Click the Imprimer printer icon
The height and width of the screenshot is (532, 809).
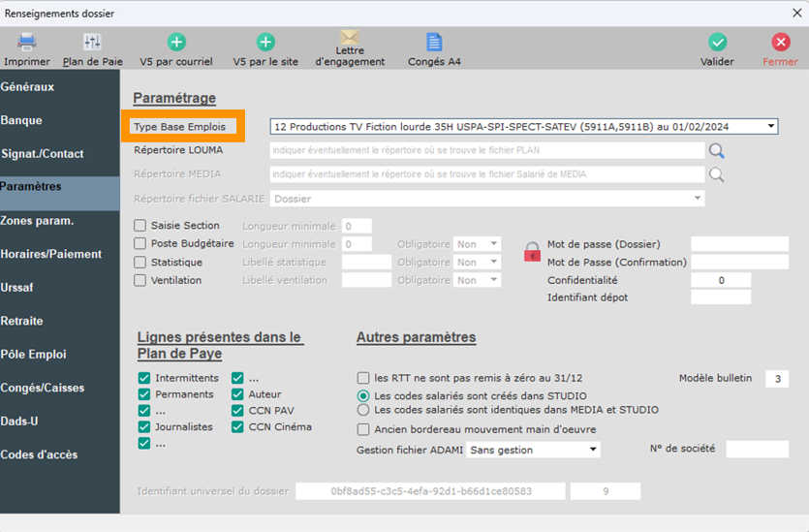click(x=27, y=43)
